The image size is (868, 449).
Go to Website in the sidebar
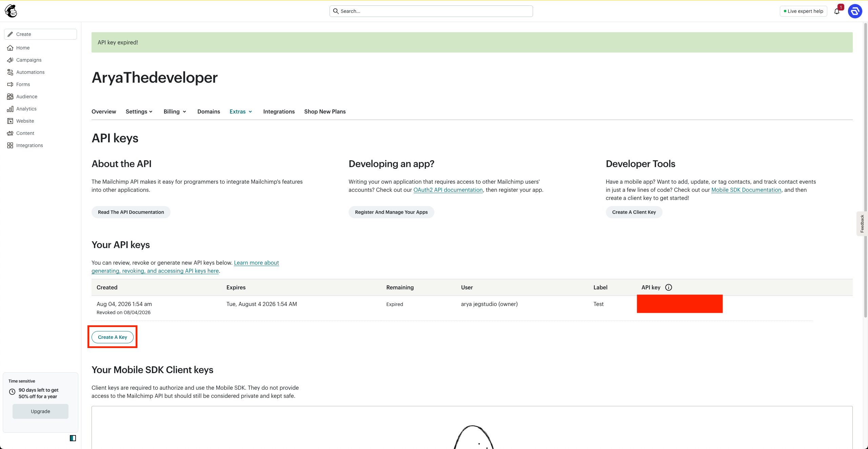point(25,121)
